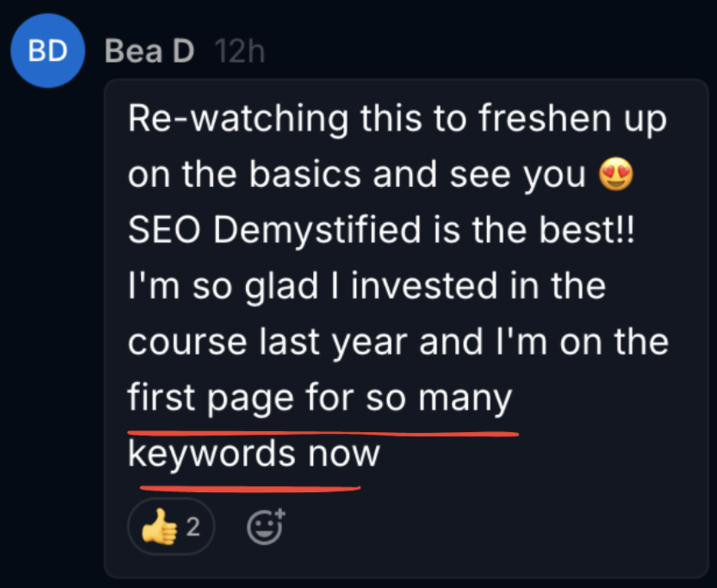Click the reaction count number 2
The height and width of the screenshot is (588, 717).
point(193,527)
